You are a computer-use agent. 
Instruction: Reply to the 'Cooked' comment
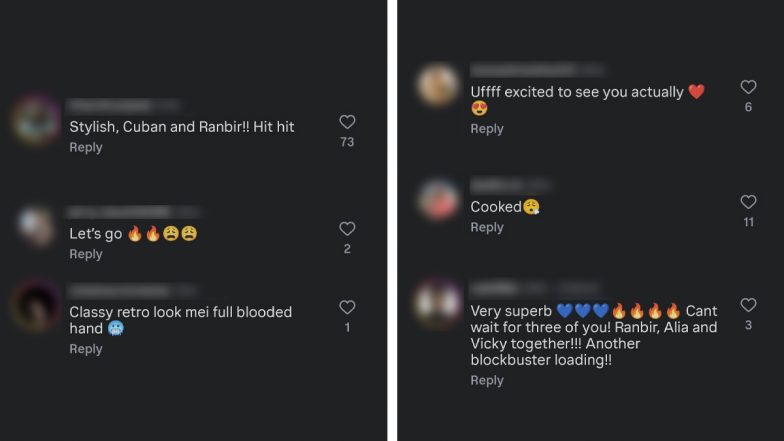point(487,228)
